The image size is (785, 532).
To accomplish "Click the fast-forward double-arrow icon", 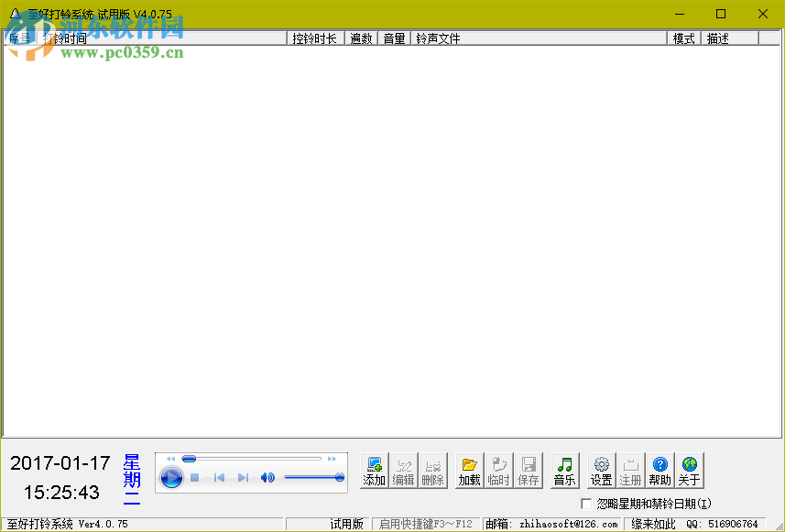I will 332,459.
